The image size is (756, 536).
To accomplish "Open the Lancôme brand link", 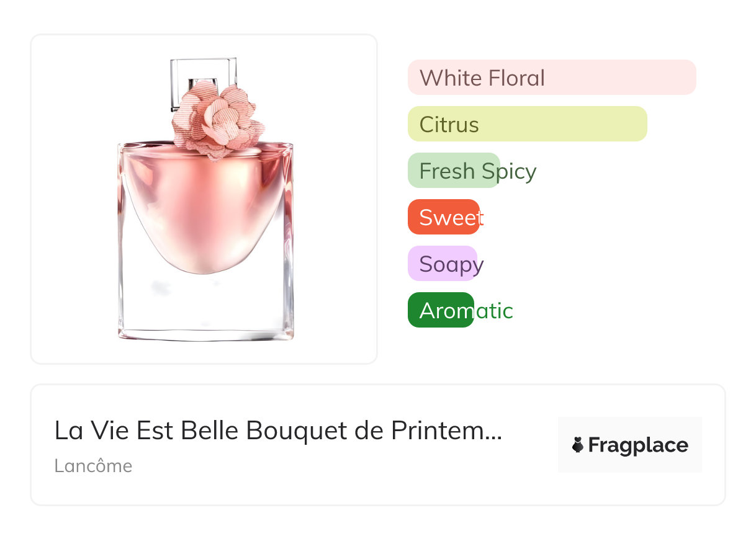I will [x=93, y=466].
